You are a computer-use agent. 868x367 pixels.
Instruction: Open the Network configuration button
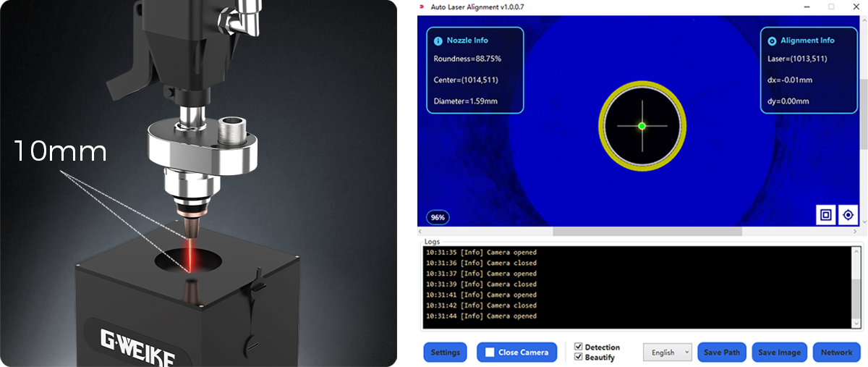tap(836, 353)
